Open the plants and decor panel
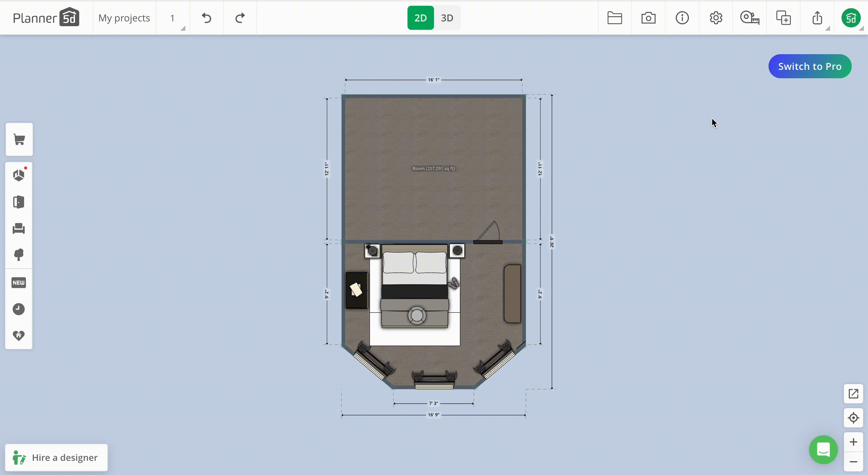868x475 pixels. click(19, 255)
